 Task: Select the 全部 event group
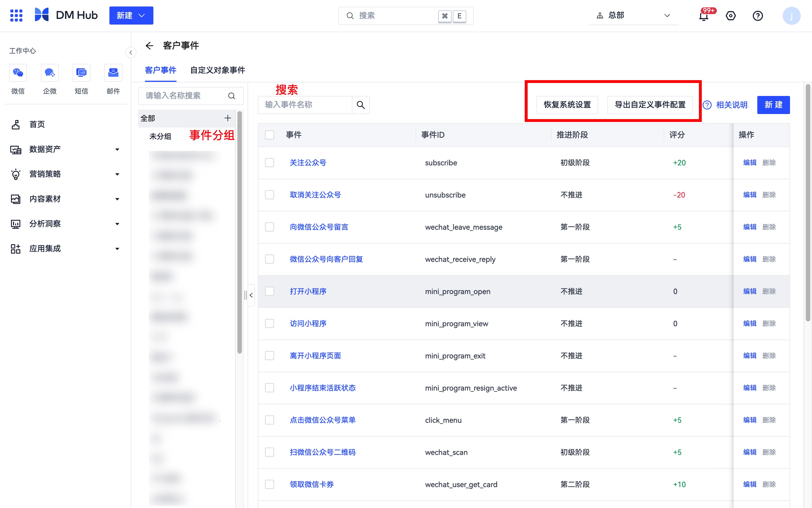tap(187, 118)
